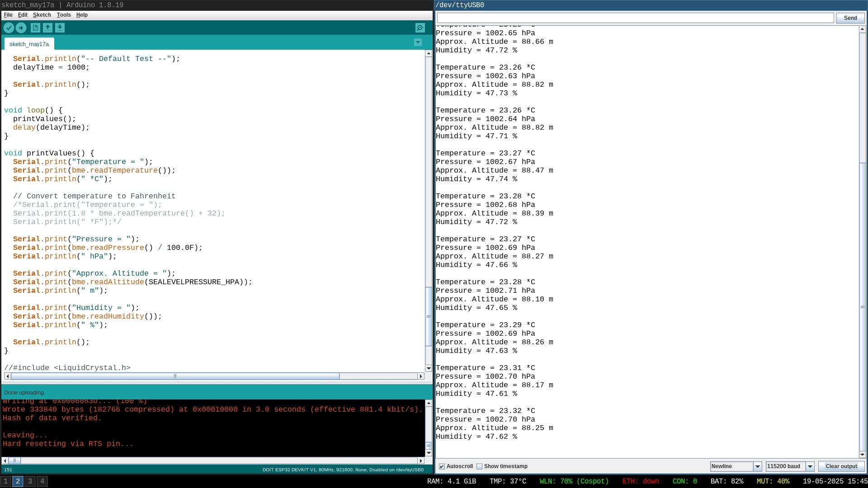
Task: Enable Show timestamp checkbox
Action: [480, 466]
